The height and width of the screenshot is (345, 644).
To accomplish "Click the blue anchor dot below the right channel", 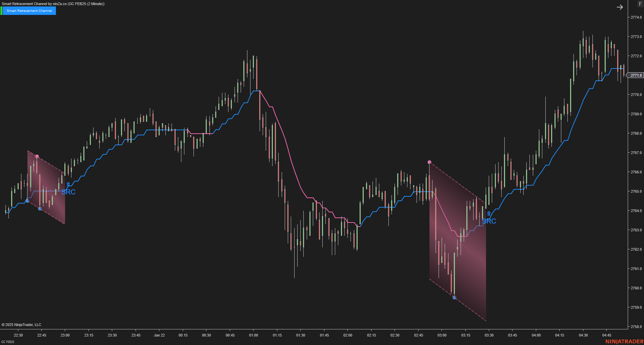I will click(x=454, y=298).
